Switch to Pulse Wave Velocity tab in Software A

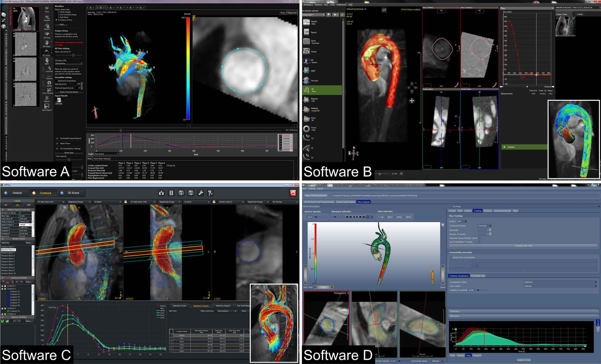pos(102,159)
